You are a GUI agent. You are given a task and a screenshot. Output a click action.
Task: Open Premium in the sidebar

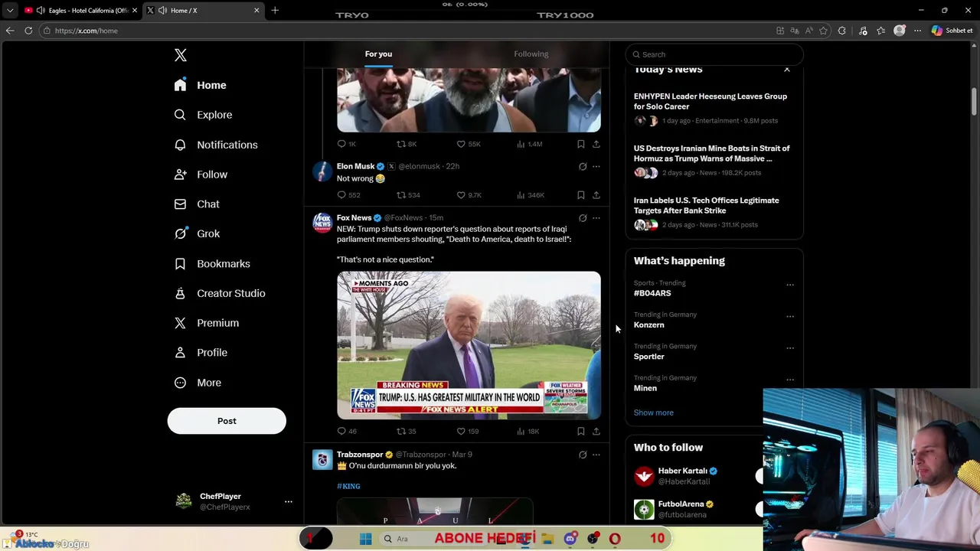tap(207, 323)
